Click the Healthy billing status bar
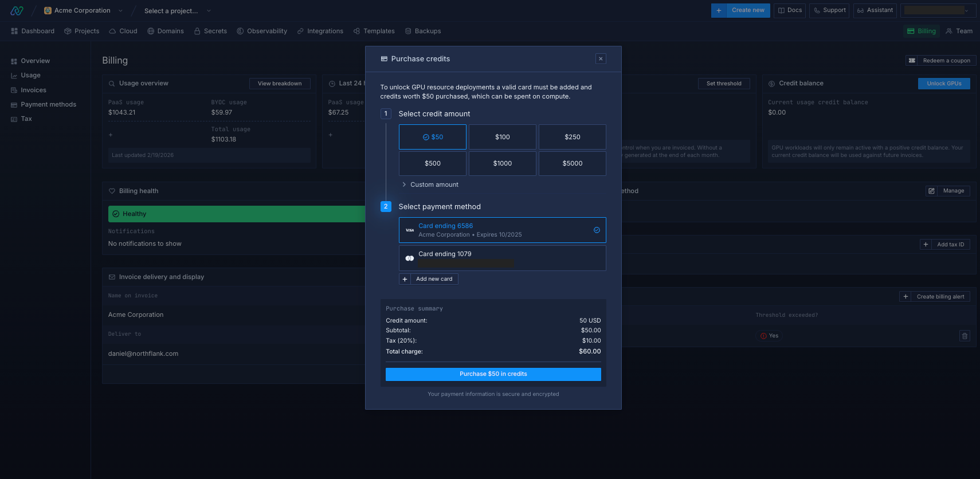 pyautogui.click(x=237, y=214)
